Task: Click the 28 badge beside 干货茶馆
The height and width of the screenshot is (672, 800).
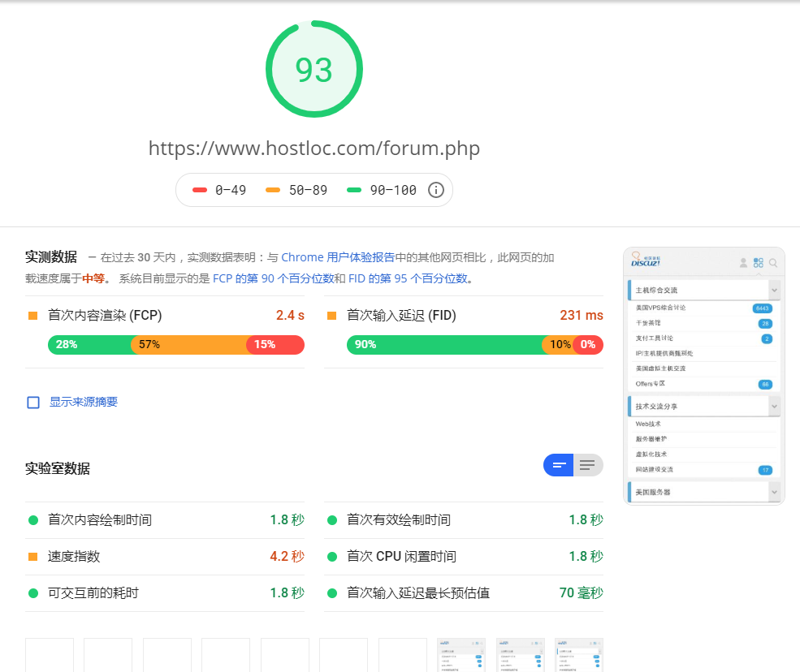Action: pyautogui.click(x=765, y=323)
